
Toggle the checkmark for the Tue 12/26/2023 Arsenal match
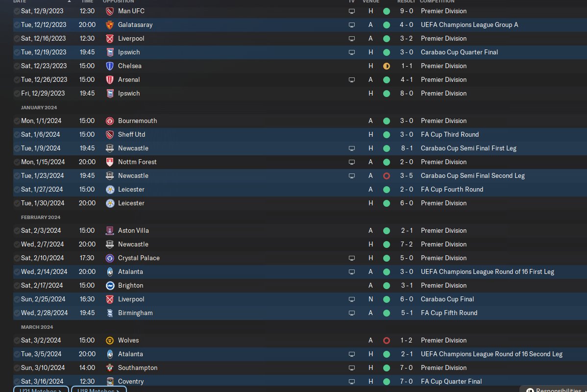point(17,79)
